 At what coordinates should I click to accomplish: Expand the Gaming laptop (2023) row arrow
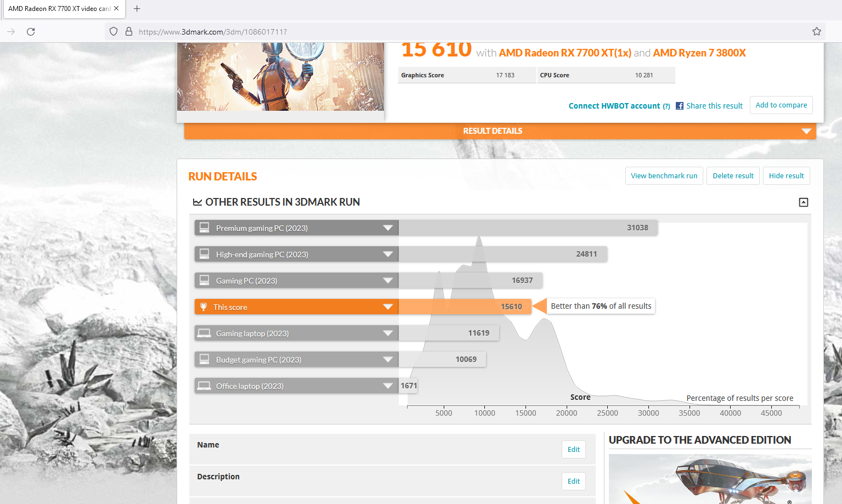388,333
